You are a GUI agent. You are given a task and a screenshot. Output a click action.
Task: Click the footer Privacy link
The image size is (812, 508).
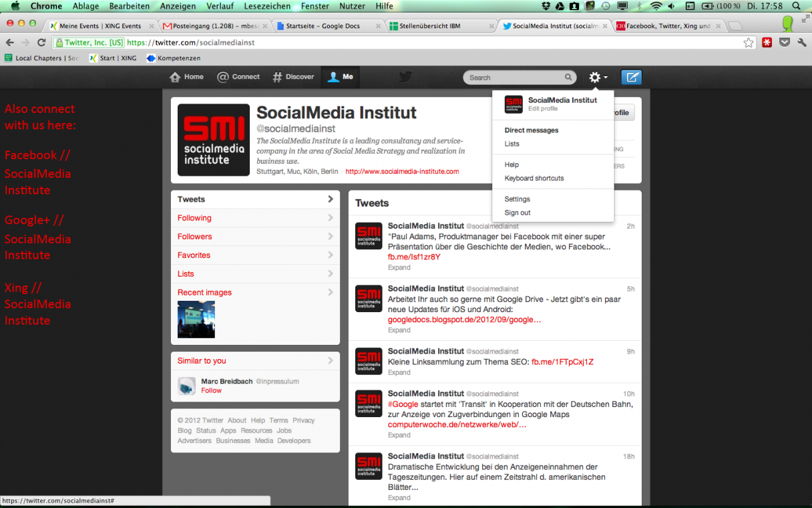point(303,420)
